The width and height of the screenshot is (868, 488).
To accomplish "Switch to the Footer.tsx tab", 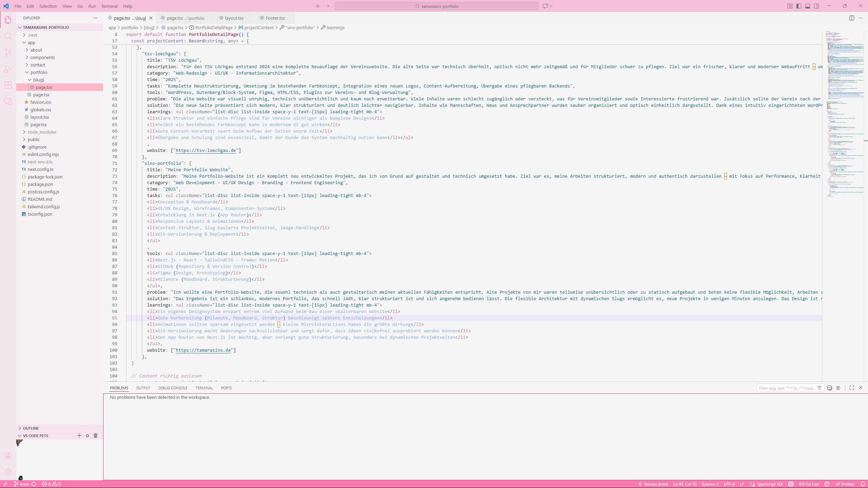I will (275, 18).
